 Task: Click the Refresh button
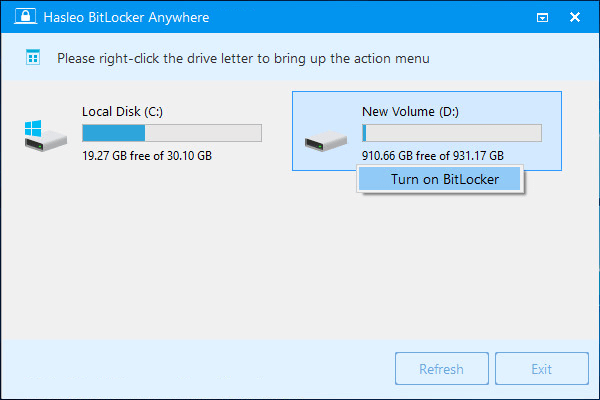coord(442,369)
